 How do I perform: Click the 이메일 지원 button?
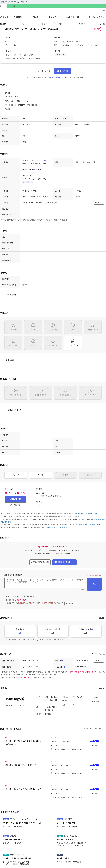(x=16, y=505)
